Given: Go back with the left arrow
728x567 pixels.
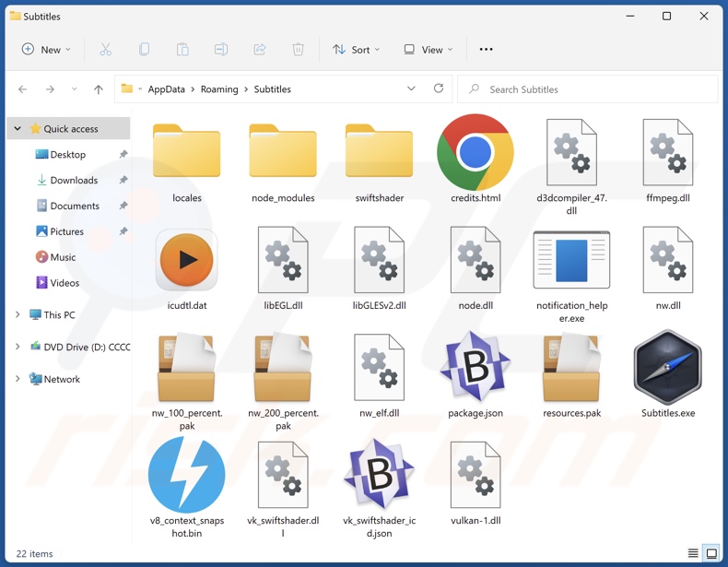Looking at the screenshot, I should [22, 89].
